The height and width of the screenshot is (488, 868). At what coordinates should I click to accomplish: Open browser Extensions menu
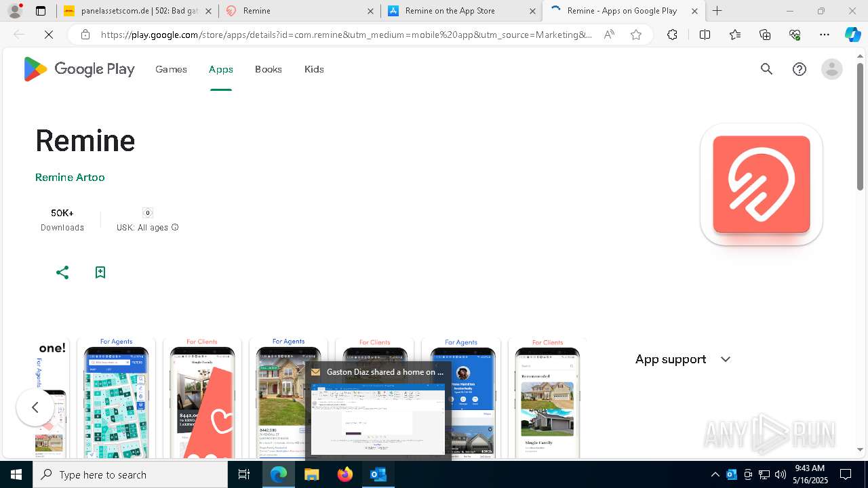(x=672, y=35)
